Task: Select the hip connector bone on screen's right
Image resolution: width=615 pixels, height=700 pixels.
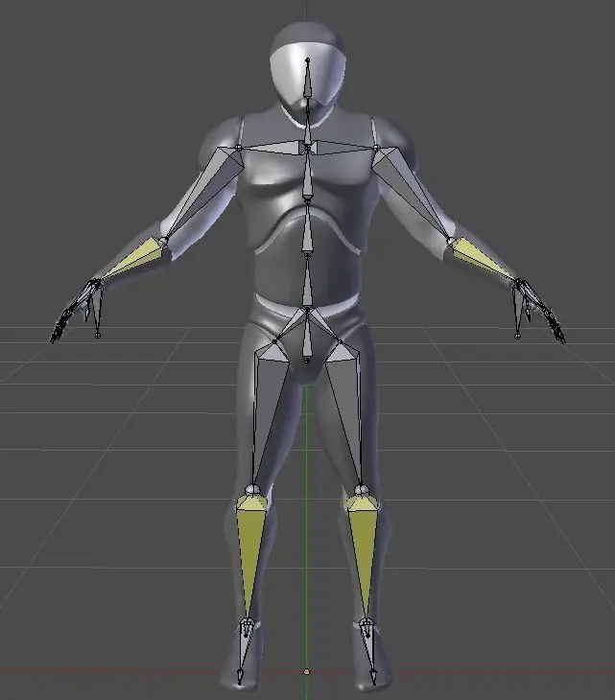Action: coord(322,324)
